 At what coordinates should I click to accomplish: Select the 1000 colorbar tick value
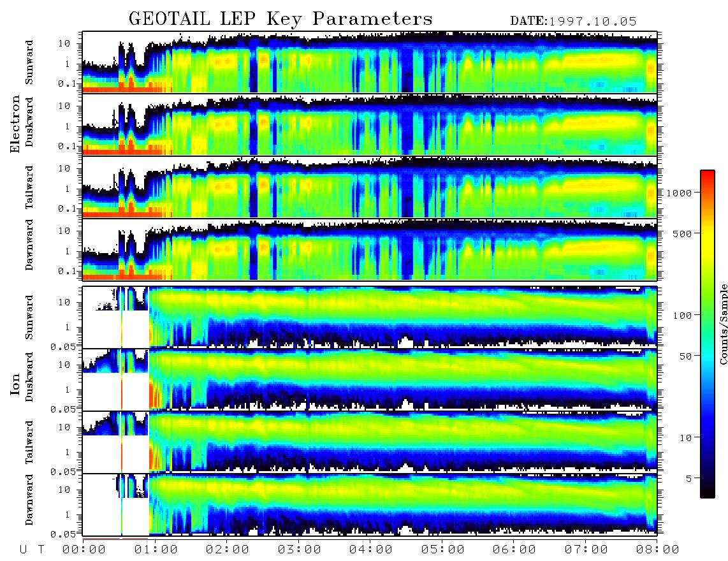(x=680, y=193)
